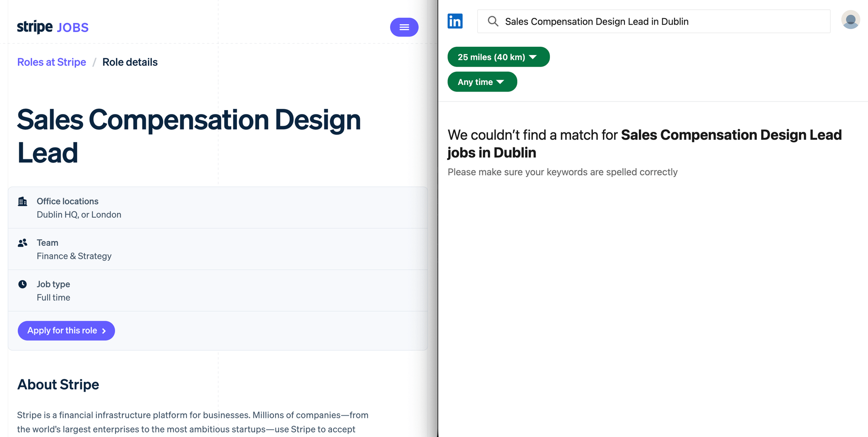This screenshot has width=868, height=437.
Task: Click the Office locations label
Action: (68, 201)
